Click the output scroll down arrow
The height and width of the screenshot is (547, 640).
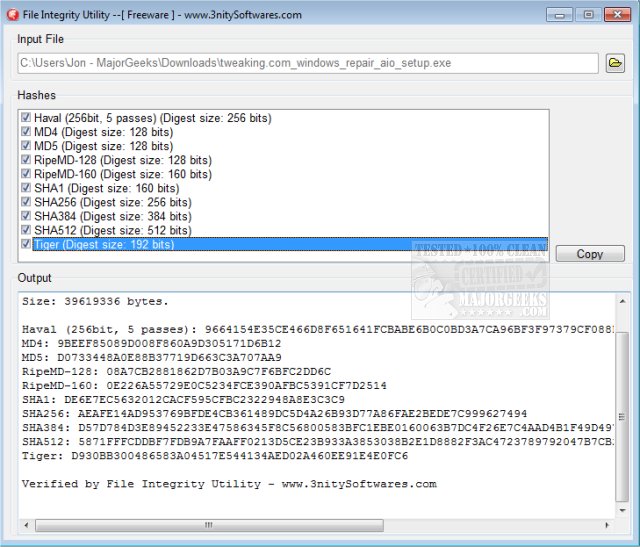[x=622, y=510]
